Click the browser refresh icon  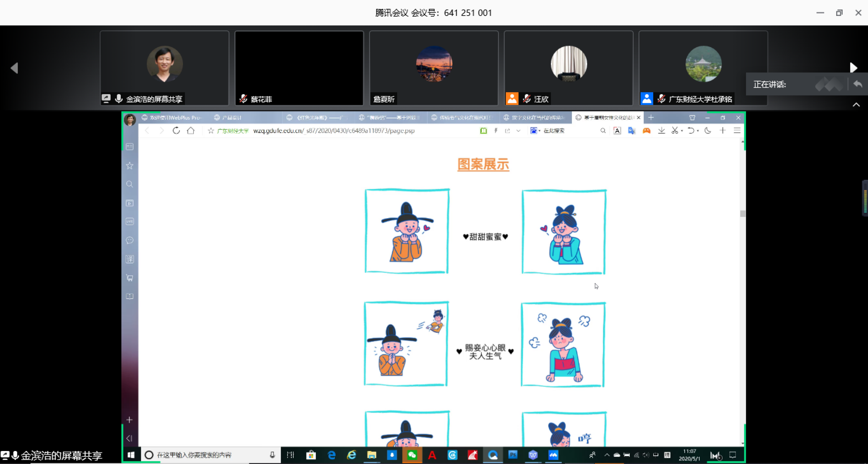(176, 131)
